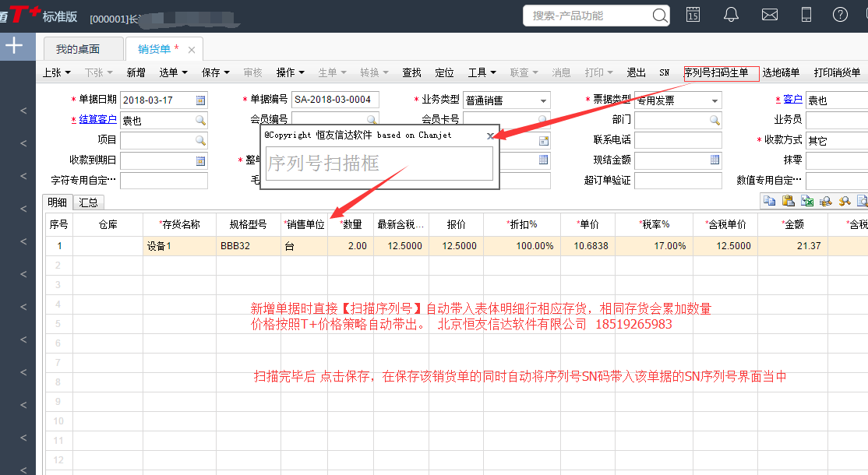
Task: Expand the 票据类型 dropdown
Action: [714, 101]
